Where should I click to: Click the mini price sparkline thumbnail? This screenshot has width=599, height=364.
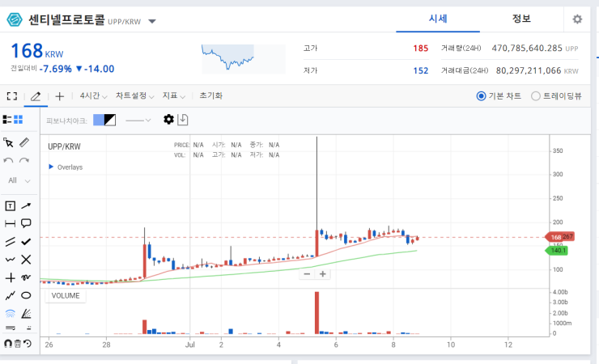[x=244, y=59]
